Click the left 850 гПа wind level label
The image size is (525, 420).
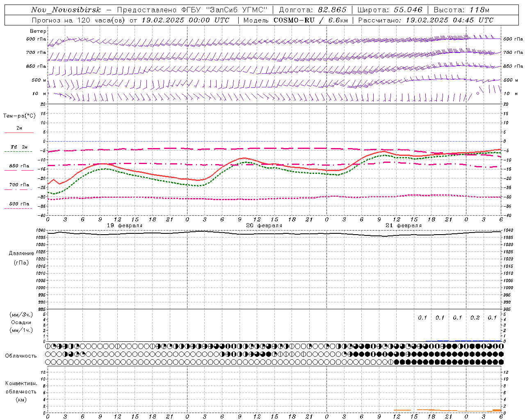[x=36, y=66]
